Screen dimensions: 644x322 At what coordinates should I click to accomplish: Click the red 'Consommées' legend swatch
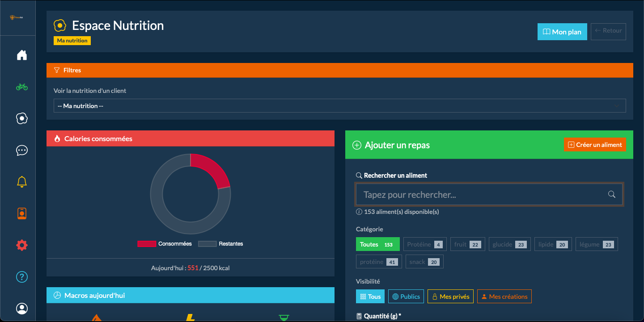point(146,244)
